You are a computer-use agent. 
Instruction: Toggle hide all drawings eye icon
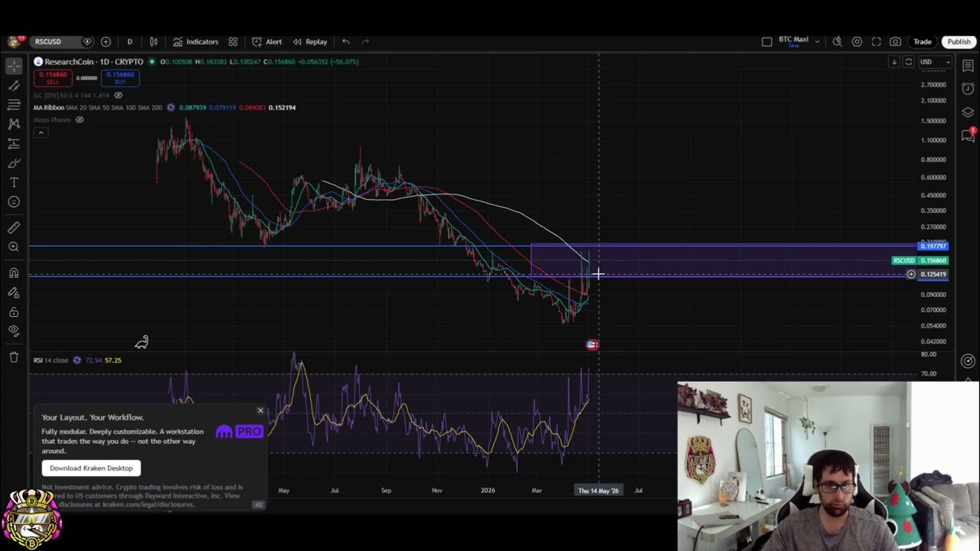point(14,331)
